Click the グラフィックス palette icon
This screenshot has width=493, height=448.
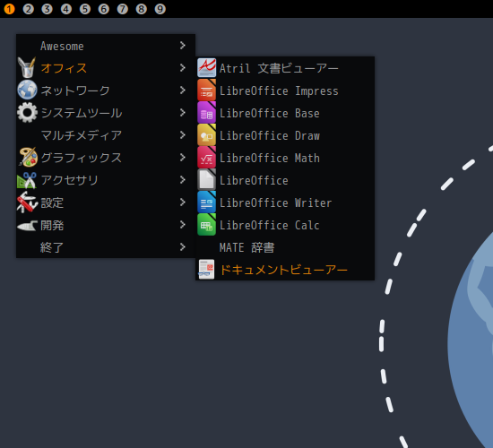[28, 157]
